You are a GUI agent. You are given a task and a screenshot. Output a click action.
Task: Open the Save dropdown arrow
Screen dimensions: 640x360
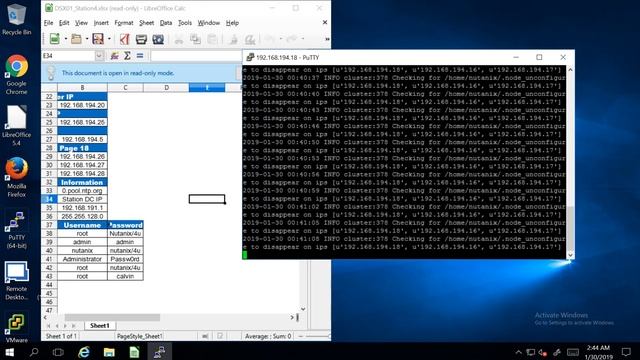click(x=109, y=39)
